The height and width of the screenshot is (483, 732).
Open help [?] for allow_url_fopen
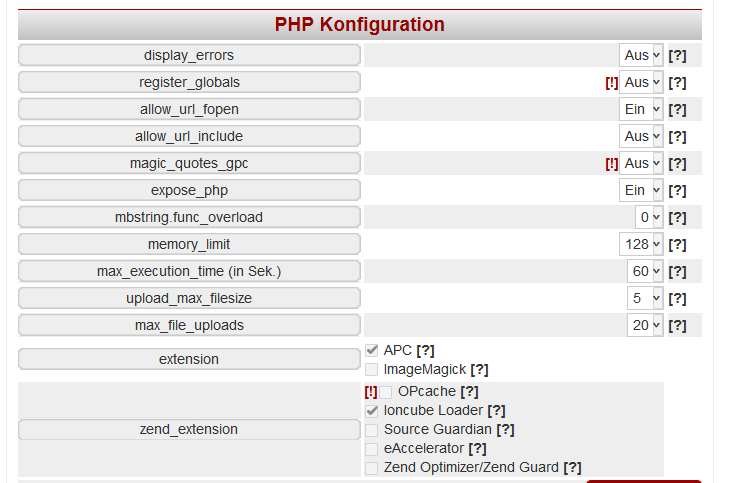pos(677,110)
